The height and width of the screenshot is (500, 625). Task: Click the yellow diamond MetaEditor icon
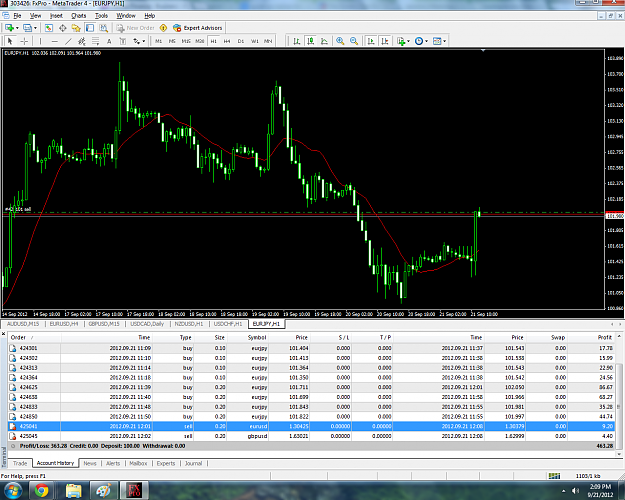tap(163, 28)
